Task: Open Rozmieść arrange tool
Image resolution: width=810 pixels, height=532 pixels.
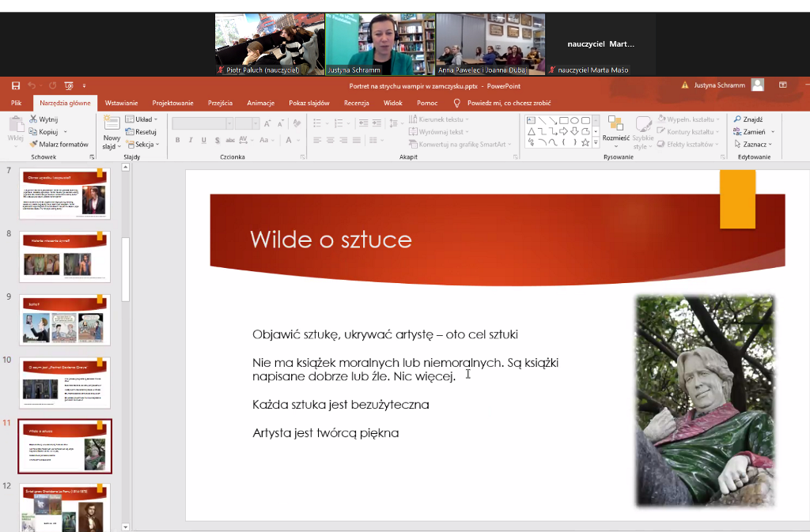Action: coord(615,126)
